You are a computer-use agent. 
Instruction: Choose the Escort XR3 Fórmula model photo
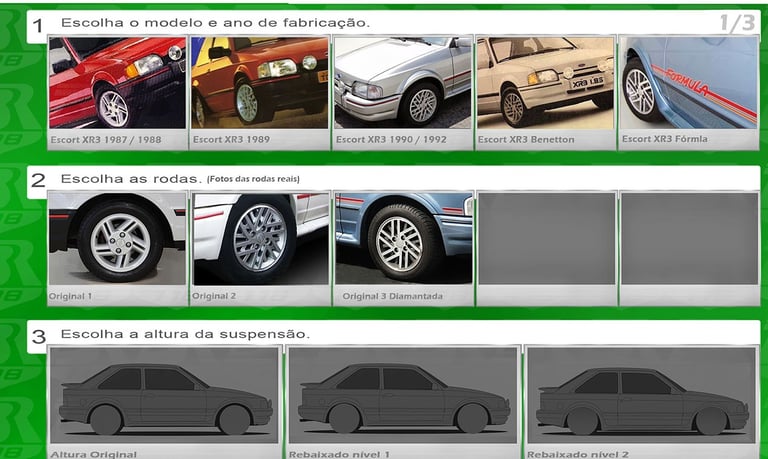(689, 83)
